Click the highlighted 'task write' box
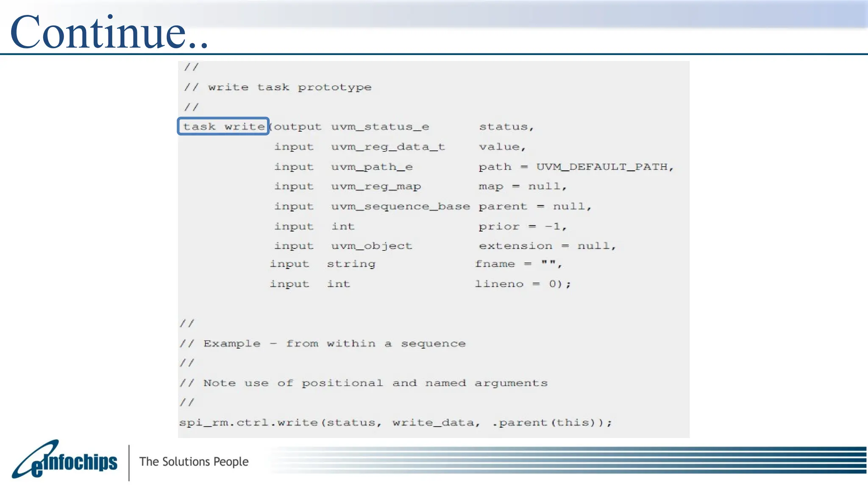The width and height of the screenshot is (868, 488). tap(223, 126)
